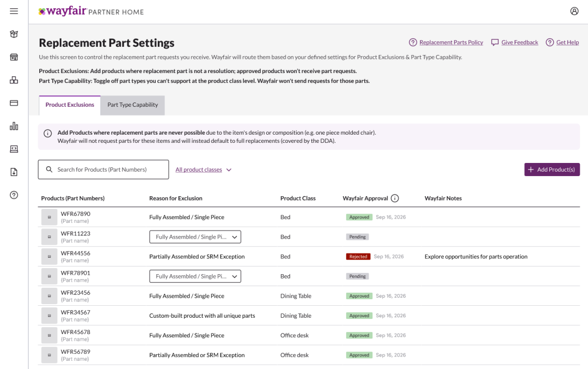This screenshot has width=588, height=369.
Task: Click the stacked blocks sidebar icon
Action: [x=14, y=80]
